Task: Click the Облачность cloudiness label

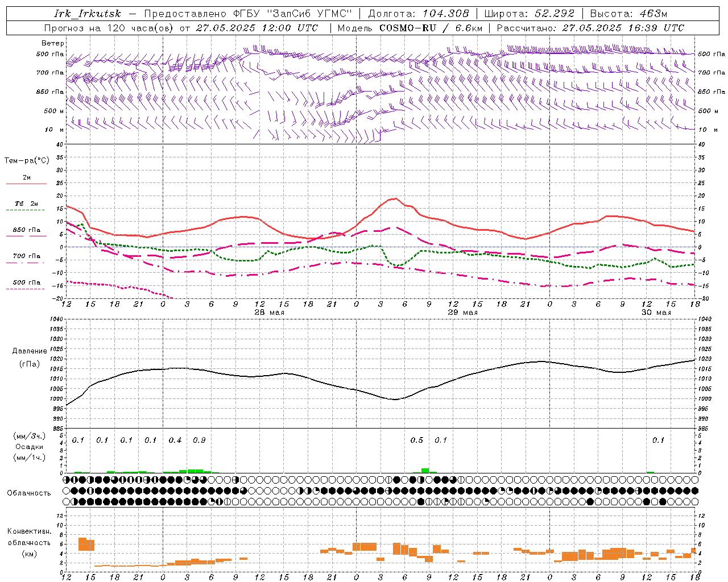Action: pyautogui.click(x=29, y=493)
